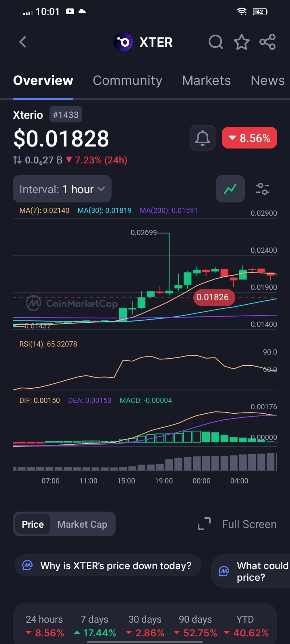Set a price alert with bell icon
The width and height of the screenshot is (290, 644).
click(x=203, y=138)
